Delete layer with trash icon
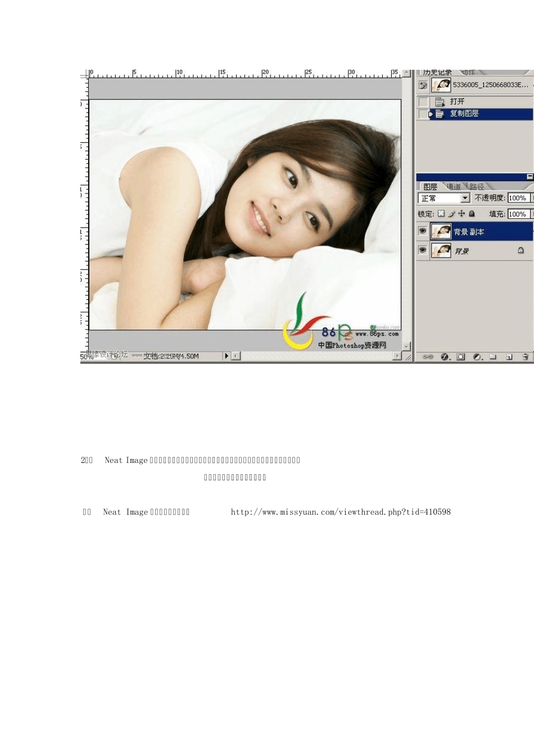This screenshot has width=534, height=756. pos(525,357)
